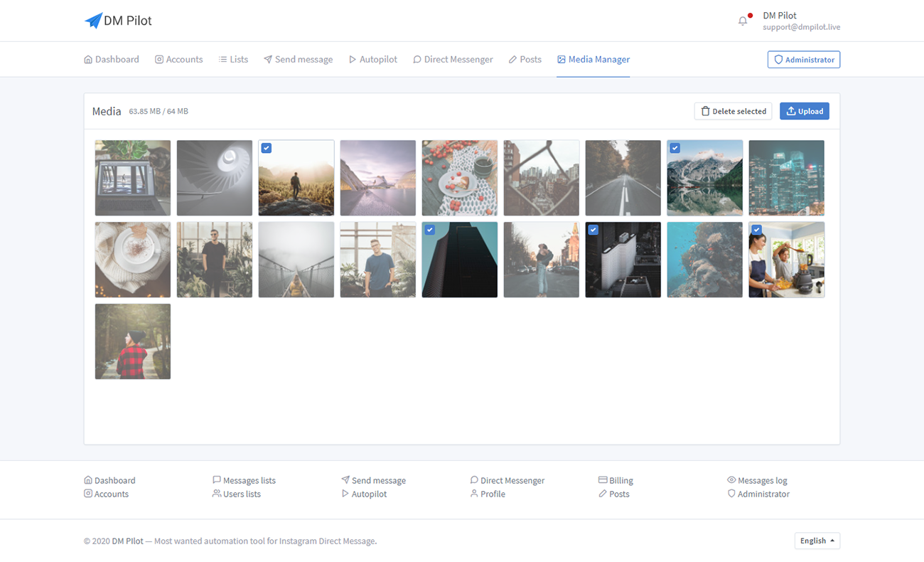Click the image icon beside Media Manager
Screen dimensions: 924x562
coord(562,60)
